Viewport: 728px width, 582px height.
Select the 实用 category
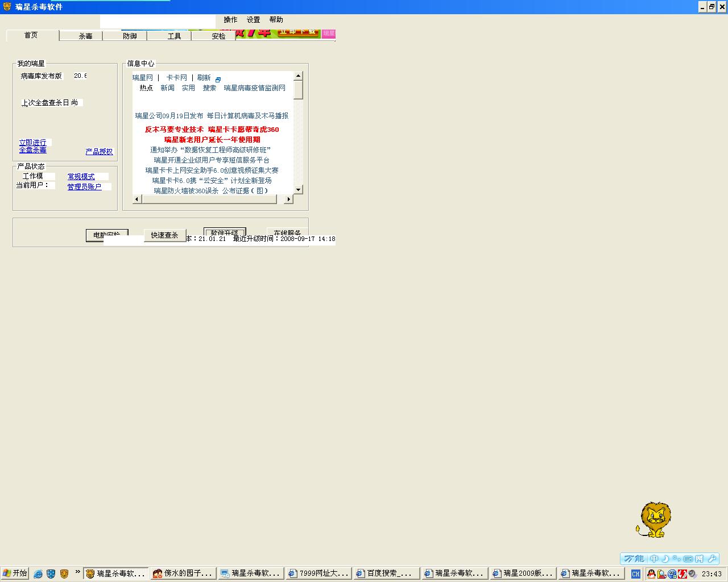coord(188,88)
